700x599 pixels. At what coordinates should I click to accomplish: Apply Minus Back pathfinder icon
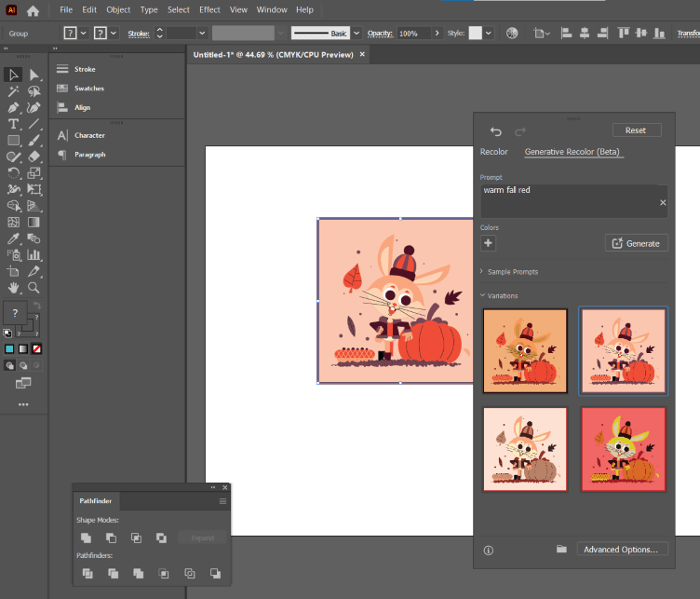(x=215, y=573)
